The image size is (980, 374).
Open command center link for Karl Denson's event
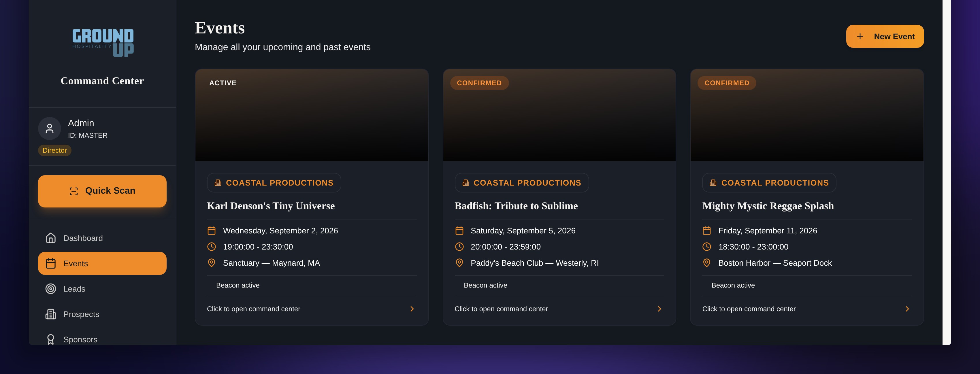pyautogui.click(x=253, y=309)
